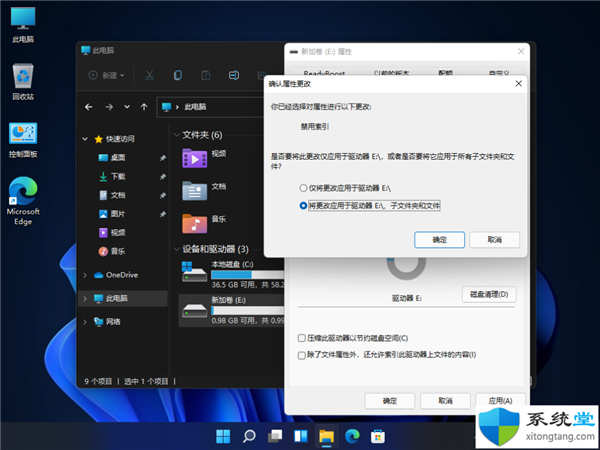This screenshot has width=600, height=450.
Task: Click C: drive usage bar
Action: (248, 275)
